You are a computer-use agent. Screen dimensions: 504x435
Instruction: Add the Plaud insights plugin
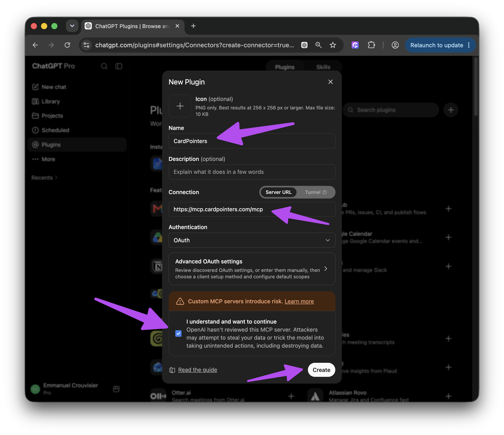click(448, 367)
